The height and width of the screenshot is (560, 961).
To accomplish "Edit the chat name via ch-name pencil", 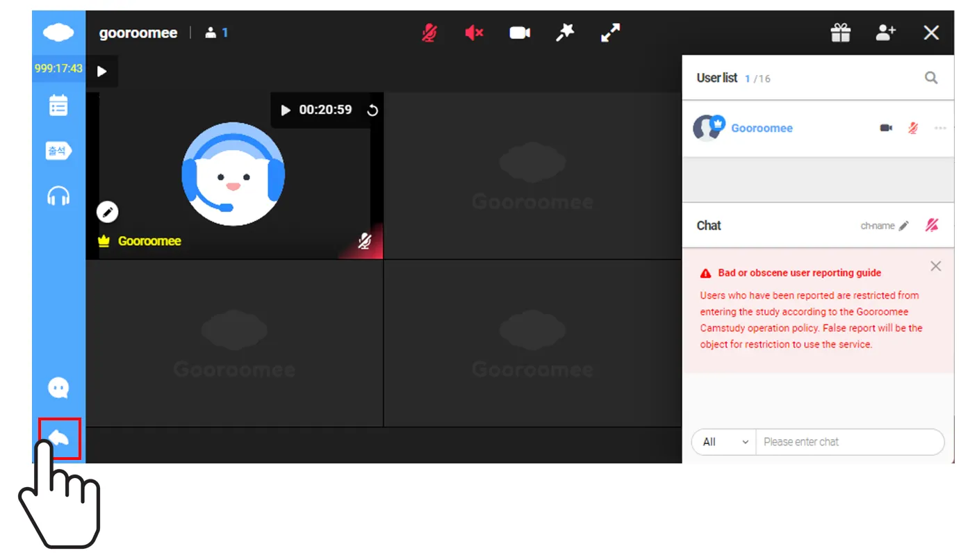I will click(903, 226).
